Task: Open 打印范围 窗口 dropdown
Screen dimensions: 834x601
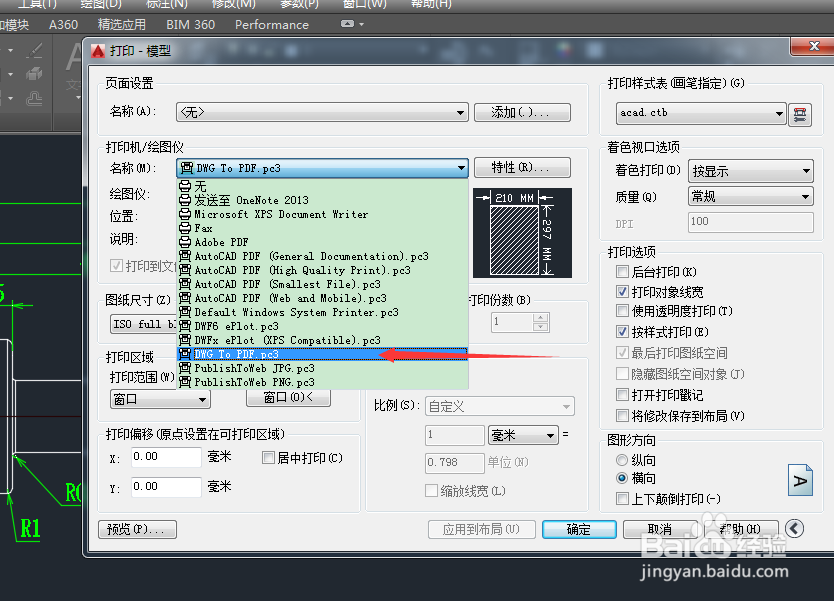Action: point(160,399)
